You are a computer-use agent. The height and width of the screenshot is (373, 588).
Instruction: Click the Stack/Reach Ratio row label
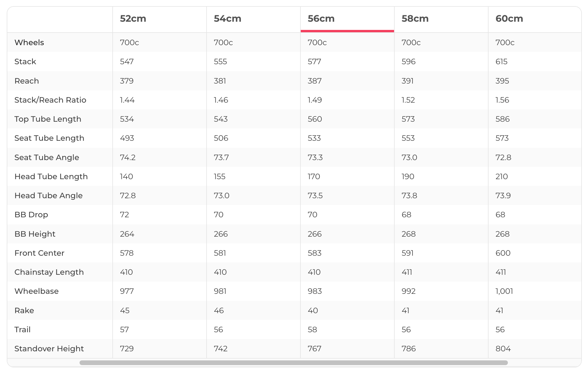[50, 100]
